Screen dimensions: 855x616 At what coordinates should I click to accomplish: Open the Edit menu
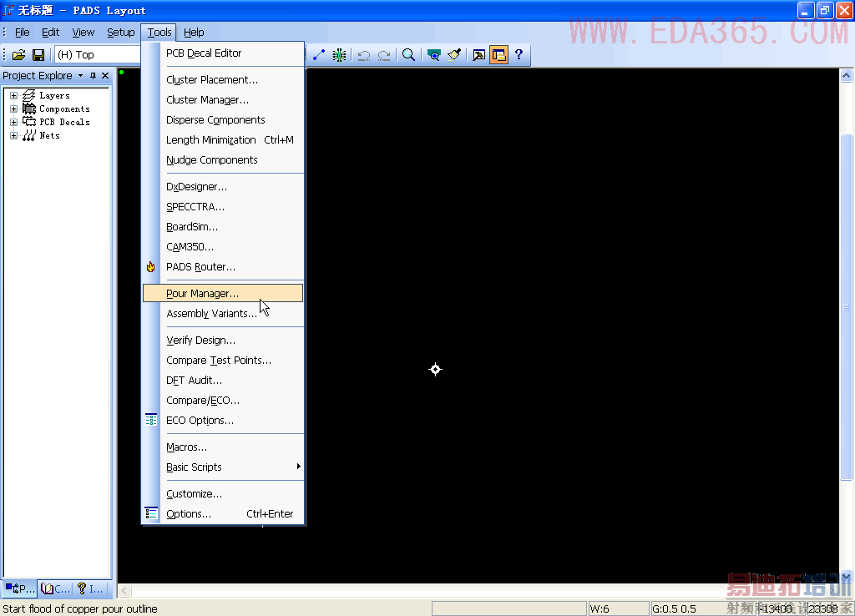(51, 33)
